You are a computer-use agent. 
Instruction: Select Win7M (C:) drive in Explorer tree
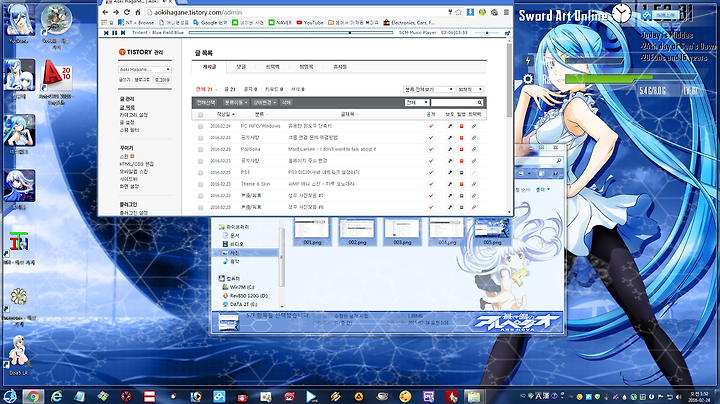238,287
